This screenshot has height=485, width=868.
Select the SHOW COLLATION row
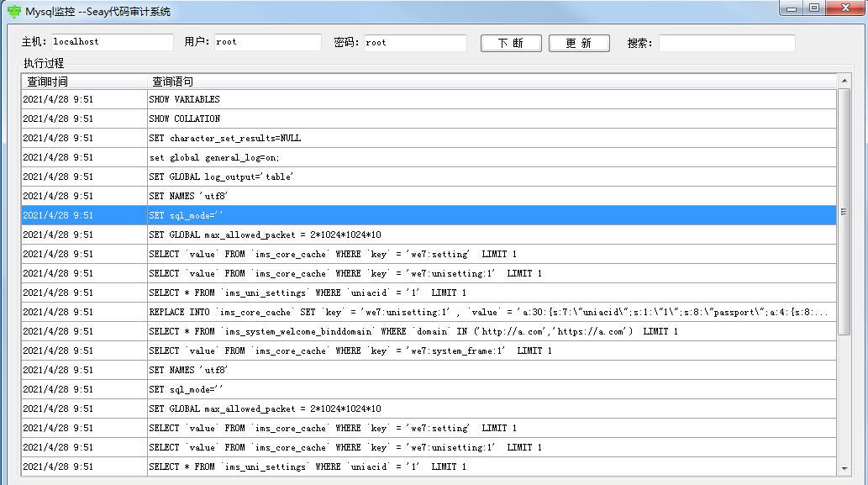(x=429, y=119)
